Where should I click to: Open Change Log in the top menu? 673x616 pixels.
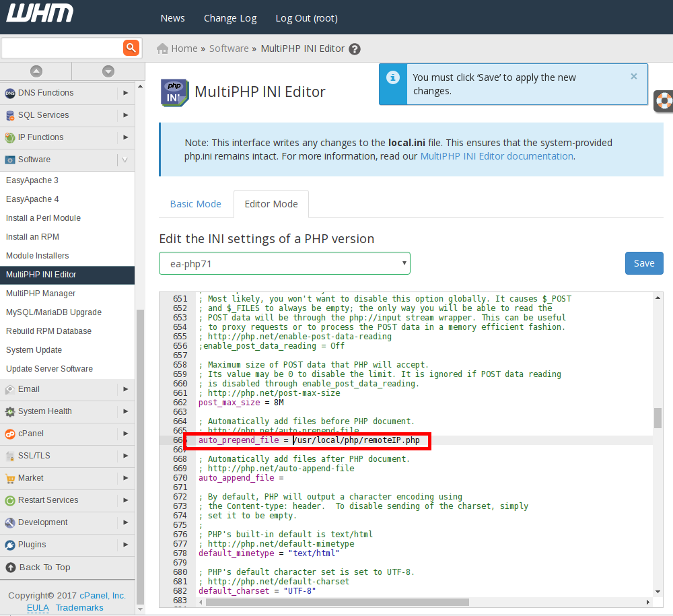click(230, 18)
